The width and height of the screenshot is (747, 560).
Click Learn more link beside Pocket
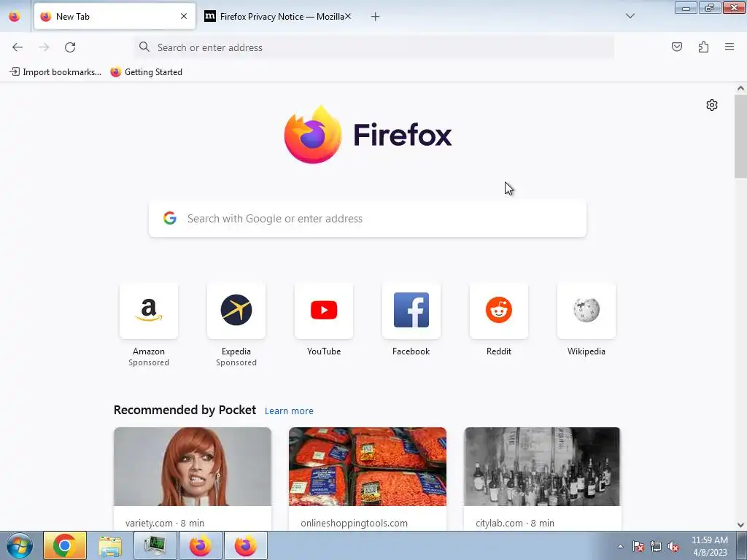[x=289, y=411]
